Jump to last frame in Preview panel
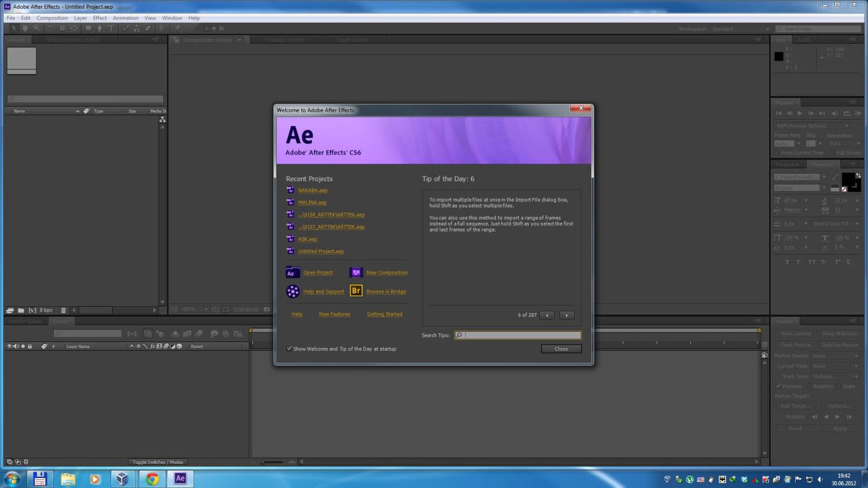This screenshot has height=488, width=868. coord(822,113)
